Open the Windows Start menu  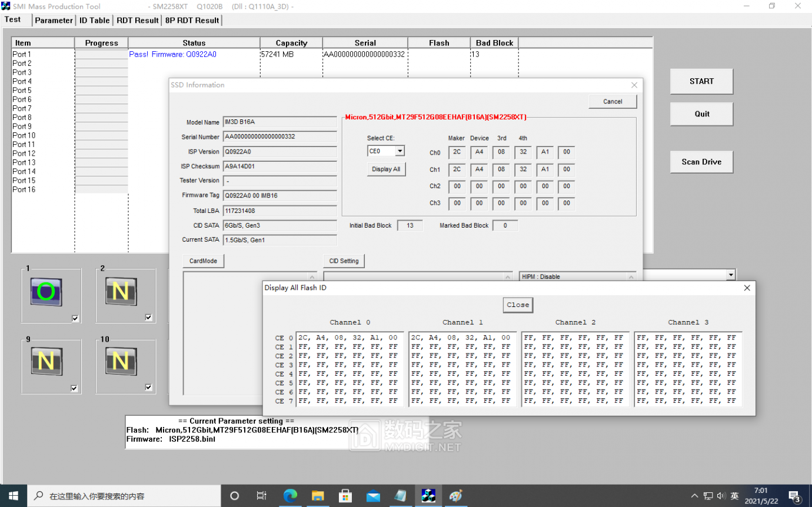13,496
